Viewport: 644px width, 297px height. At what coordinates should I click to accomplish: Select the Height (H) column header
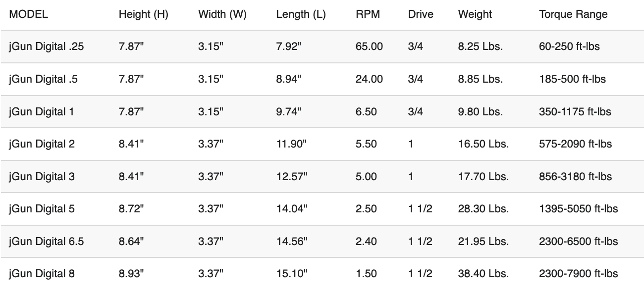point(143,14)
